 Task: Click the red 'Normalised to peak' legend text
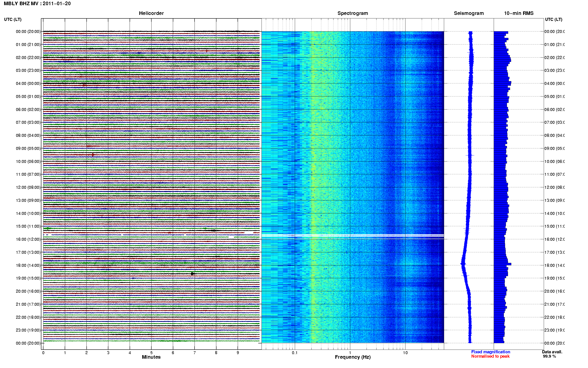[x=490, y=356]
